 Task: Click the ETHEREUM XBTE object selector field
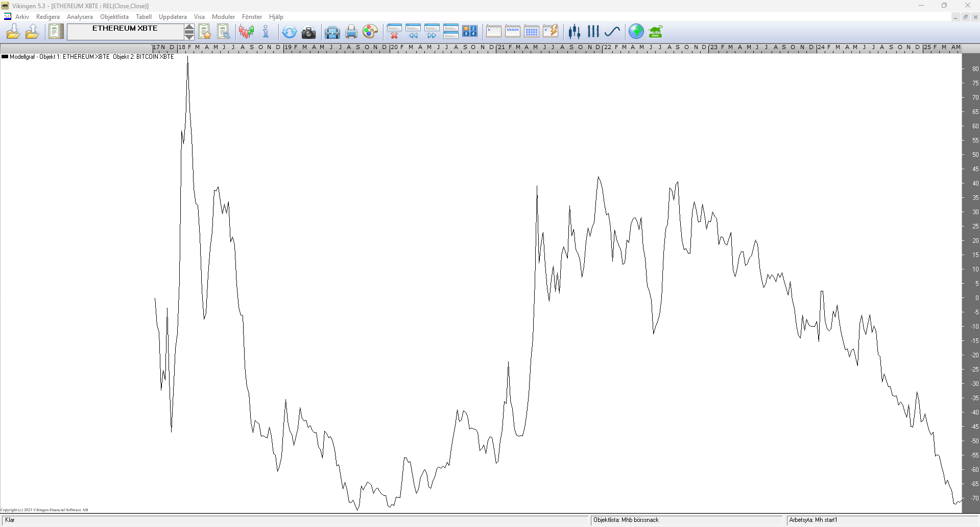click(125, 32)
